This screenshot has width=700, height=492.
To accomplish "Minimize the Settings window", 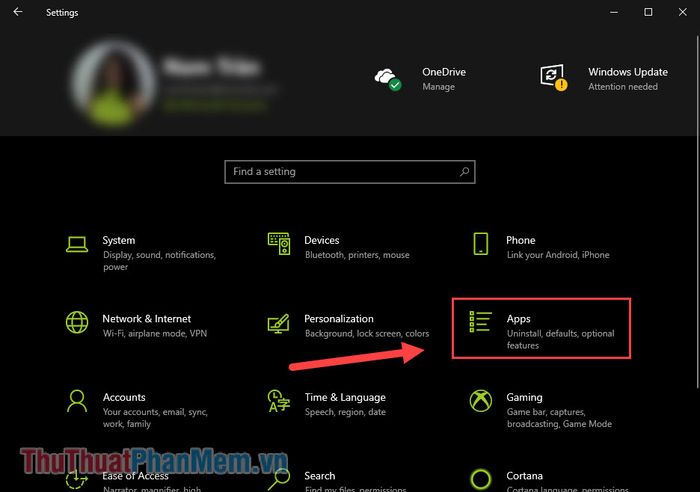I will [614, 12].
